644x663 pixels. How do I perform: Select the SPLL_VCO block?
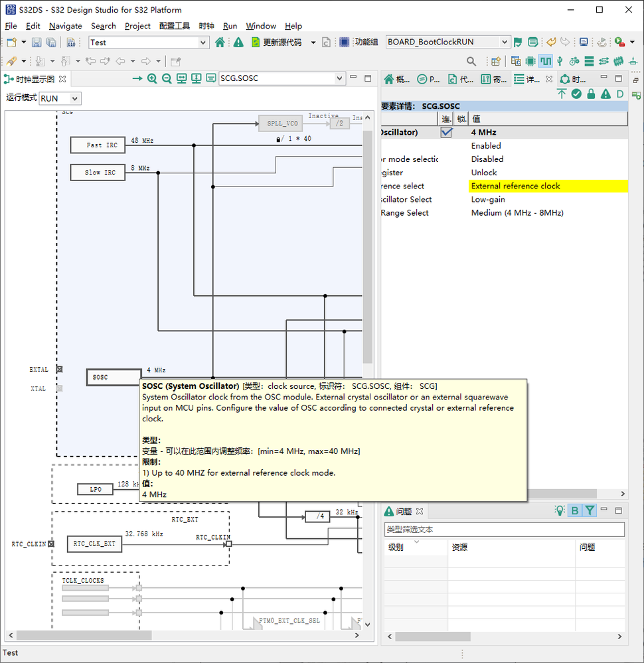coord(281,123)
